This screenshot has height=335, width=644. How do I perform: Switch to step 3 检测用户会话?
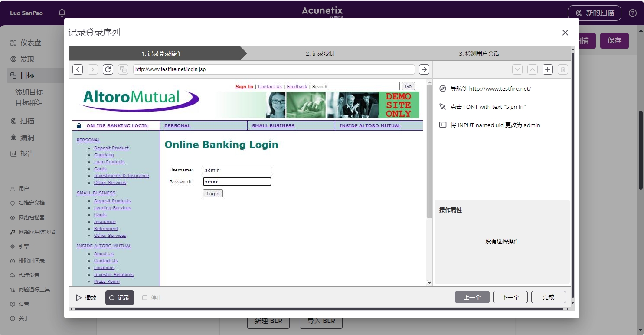[479, 53]
